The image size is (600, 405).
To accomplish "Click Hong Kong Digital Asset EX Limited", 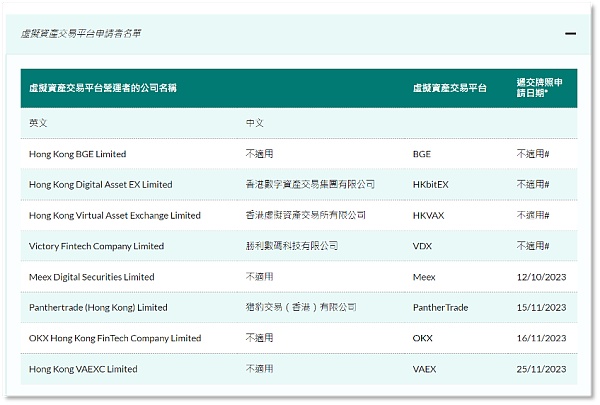I will (x=100, y=185).
